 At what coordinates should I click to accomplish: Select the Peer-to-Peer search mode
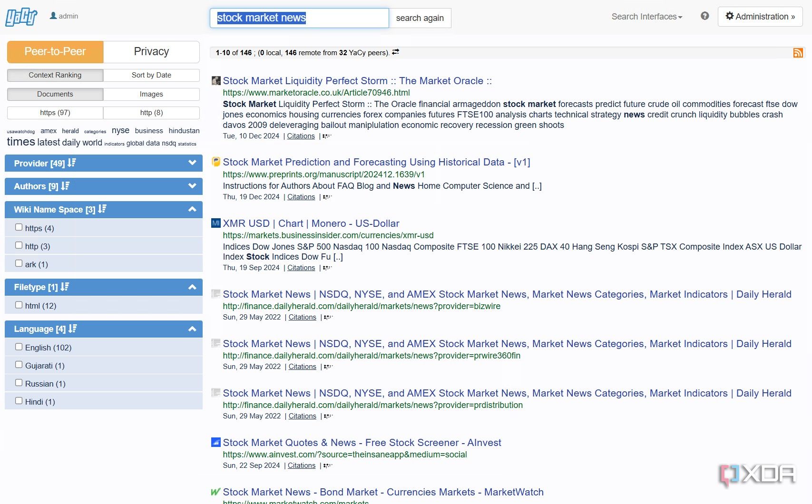tap(55, 52)
